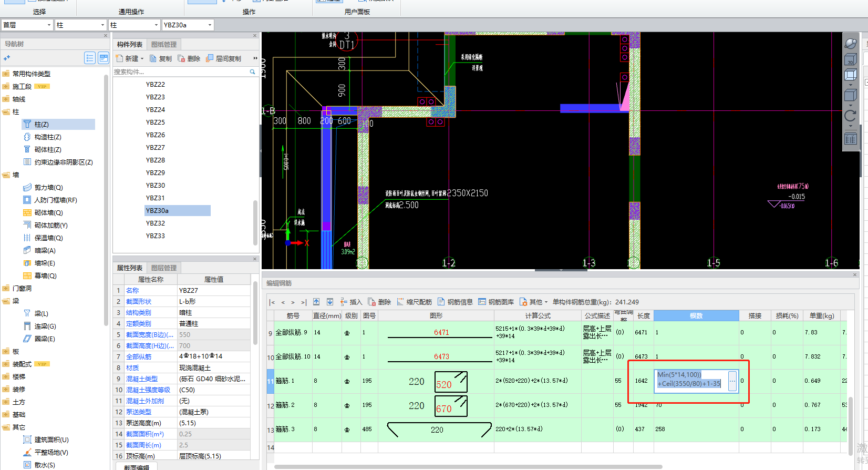The height and width of the screenshot is (470, 868).
Task: Select 构造柱(Z) in the navigation tree
Action: [x=48, y=137]
